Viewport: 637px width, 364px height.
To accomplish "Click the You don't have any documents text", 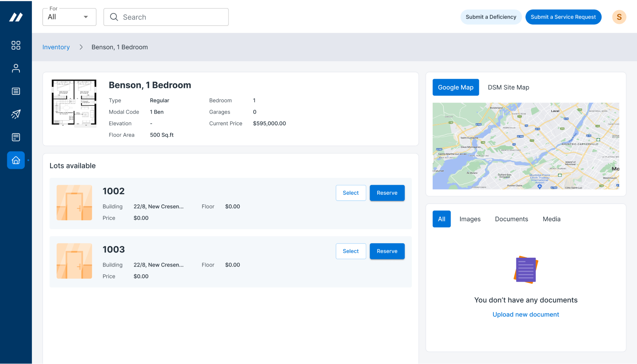I will point(526,300).
